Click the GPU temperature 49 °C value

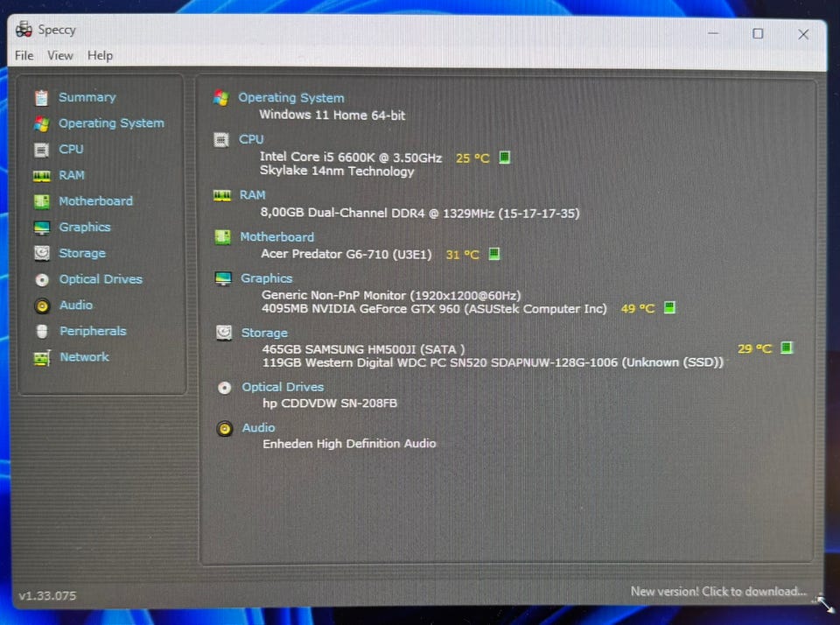tap(638, 309)
